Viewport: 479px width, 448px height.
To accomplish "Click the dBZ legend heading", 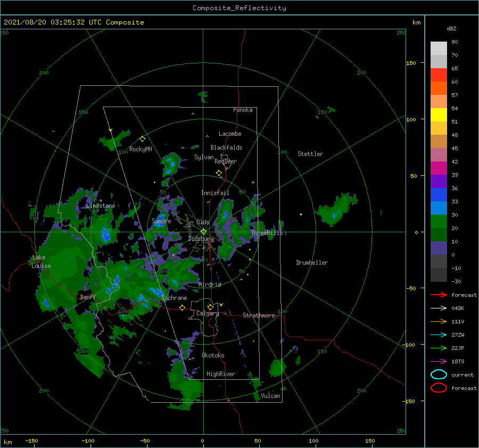I will pos(451,28).
